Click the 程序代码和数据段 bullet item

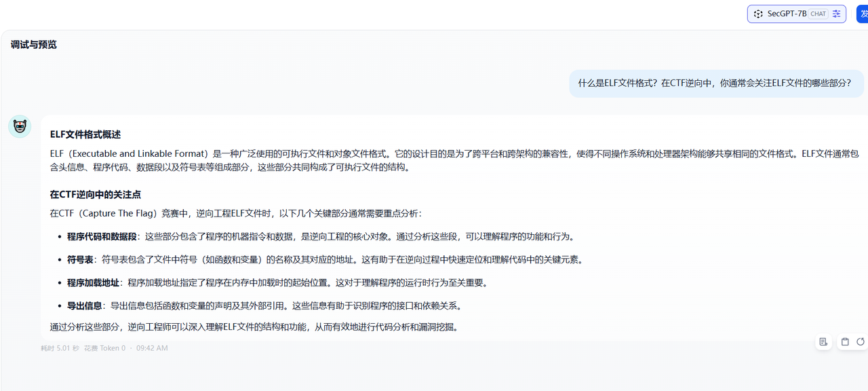click(x=102, y=237)
